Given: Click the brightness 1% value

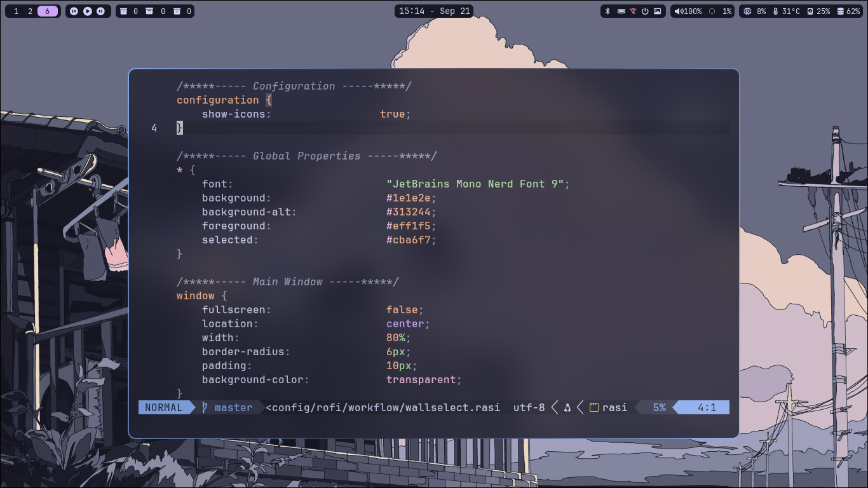Looking at the screenshot, I should coord(727,11).
